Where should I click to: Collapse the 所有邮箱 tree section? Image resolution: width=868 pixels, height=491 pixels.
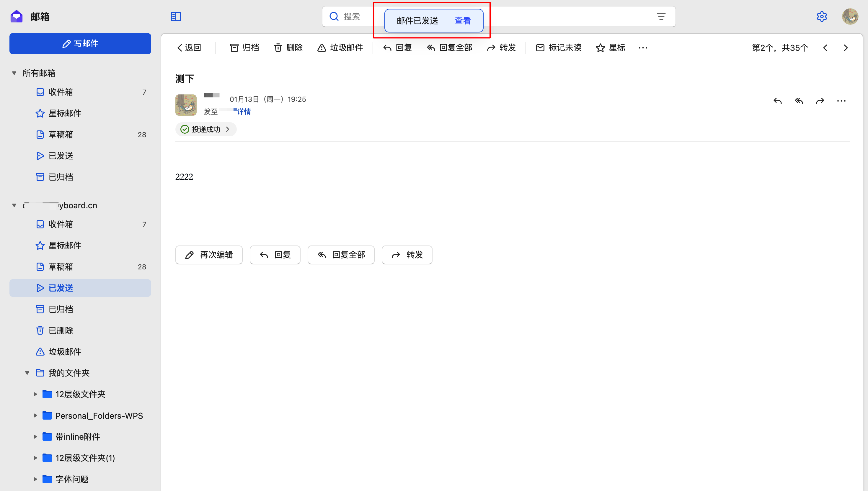[14, 73]
